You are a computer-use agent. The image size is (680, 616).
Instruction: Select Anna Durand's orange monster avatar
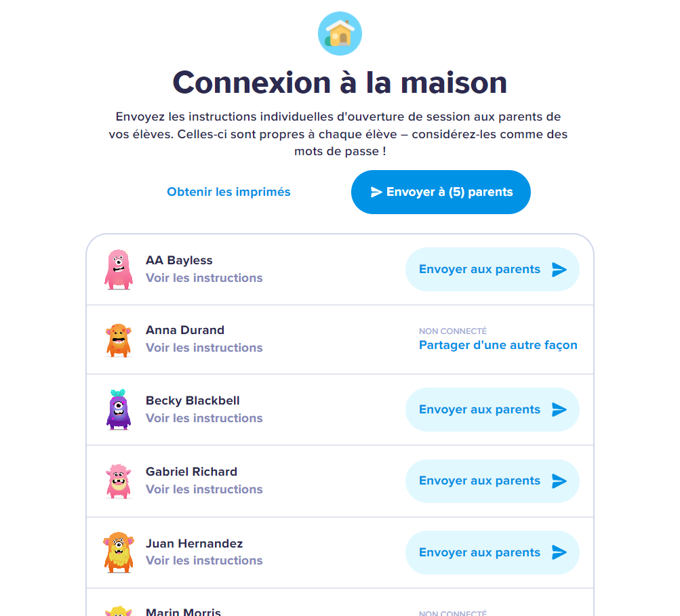pyautogui.click(x=119, y=340)
